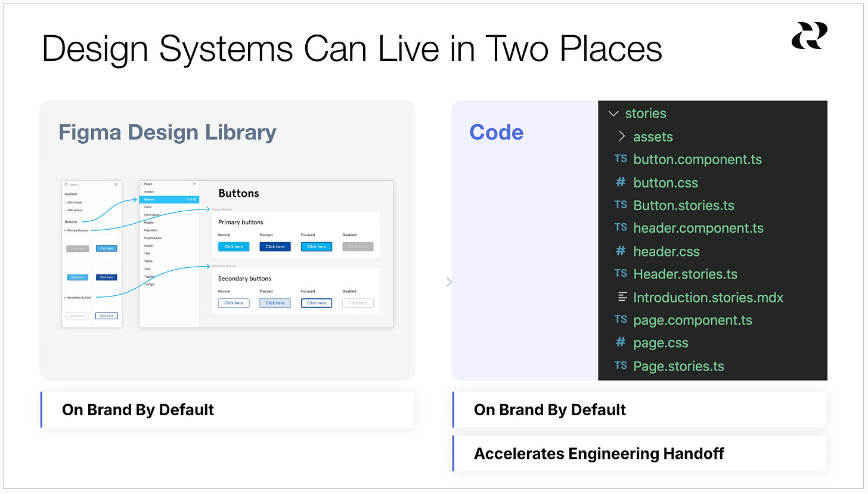
Task: Select the highlighted Buttons page, 2 of 13
Action: click(x=169, y=199)
